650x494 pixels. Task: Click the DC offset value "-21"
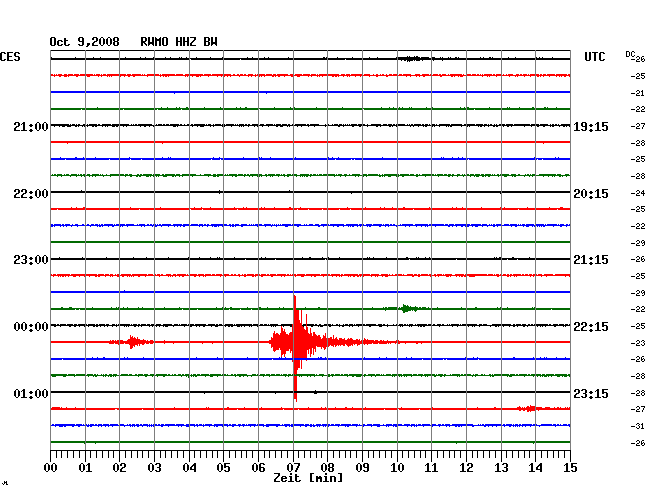point(638,93)
